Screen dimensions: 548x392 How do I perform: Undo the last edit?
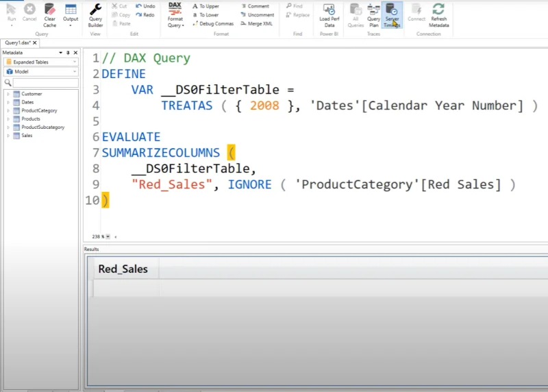pos(145,6)
